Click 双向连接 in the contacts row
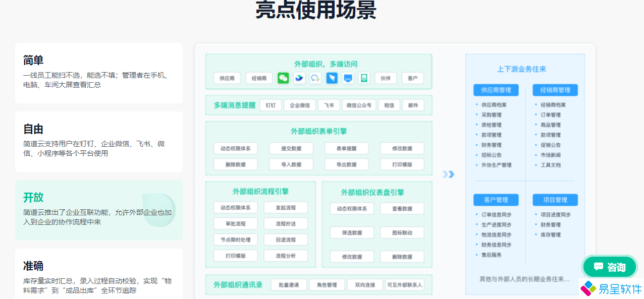 (364, 285)
